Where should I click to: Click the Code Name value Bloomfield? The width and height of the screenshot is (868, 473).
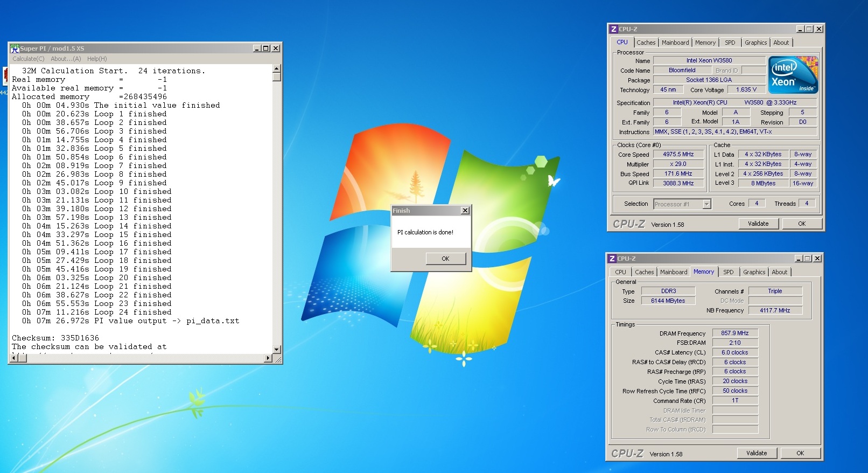point(682,71)
